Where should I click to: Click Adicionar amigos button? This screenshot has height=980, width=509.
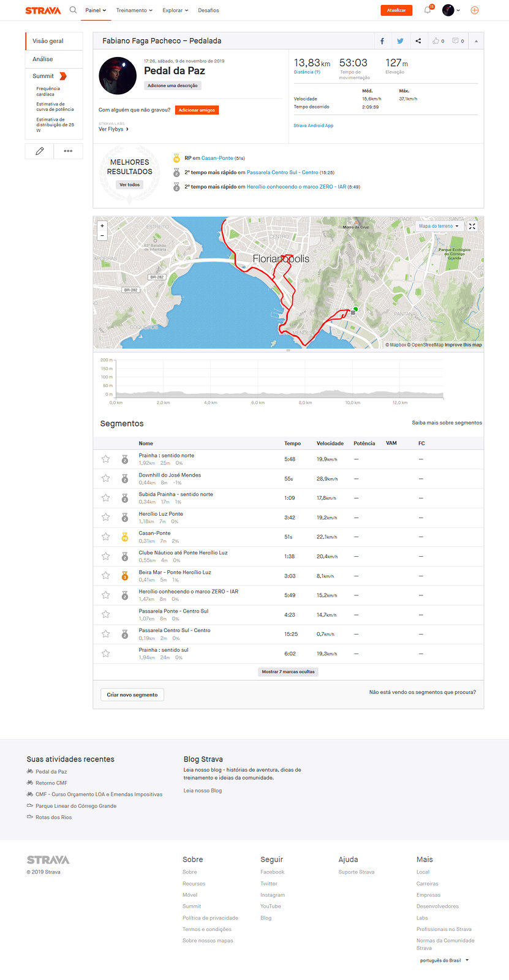[197, 110]
